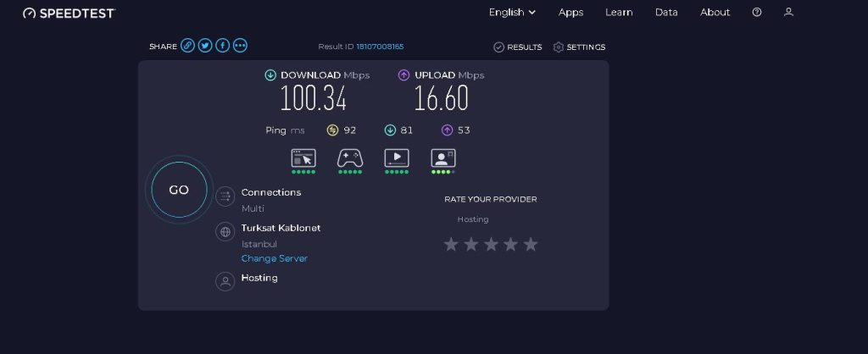Share result on Facebook
The width and height of the screenshot is (868, 354).
pyautogui.click(x=223, y=46)
